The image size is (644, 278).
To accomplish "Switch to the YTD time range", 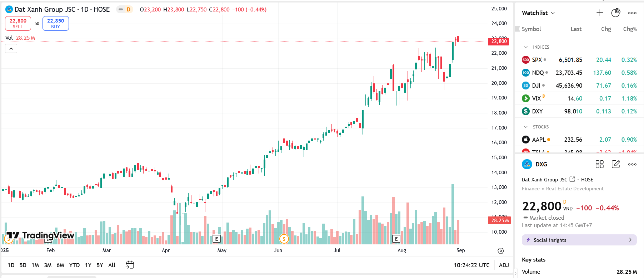I will coord(74,265).
